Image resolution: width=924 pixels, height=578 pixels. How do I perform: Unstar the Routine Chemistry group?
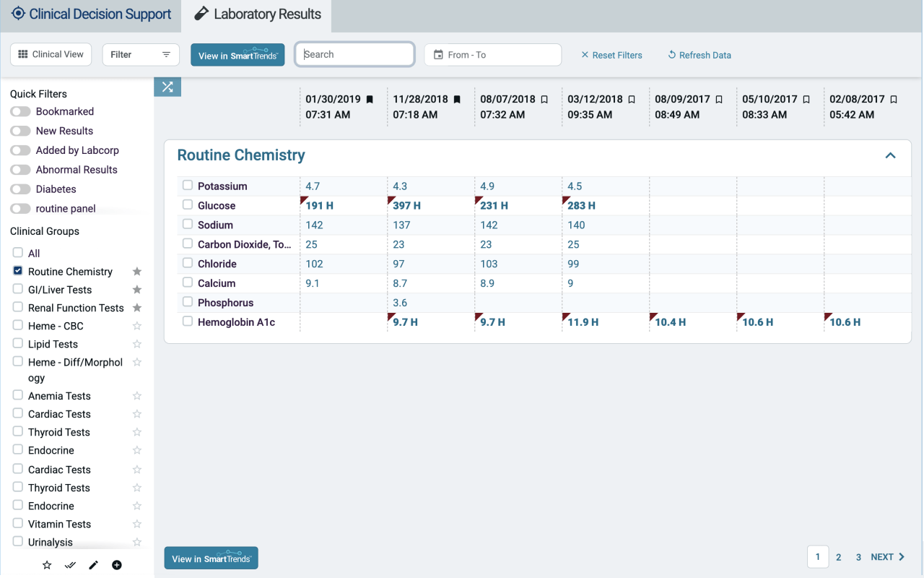(x=137, y=272)
